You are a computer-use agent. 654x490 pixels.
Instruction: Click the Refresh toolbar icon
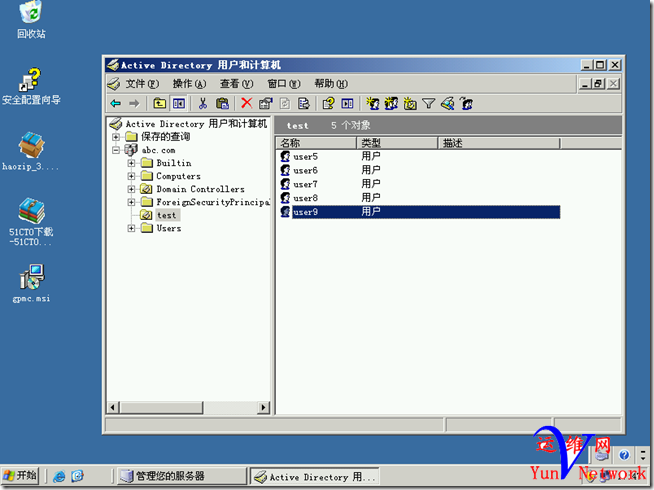[x=285, y=103]
